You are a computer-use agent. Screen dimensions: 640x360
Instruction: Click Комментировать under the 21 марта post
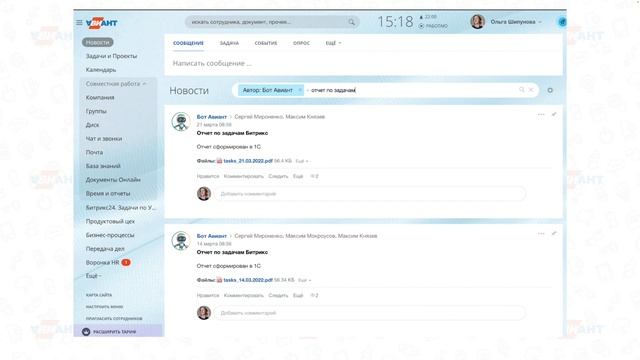click(x=244, y=176)
